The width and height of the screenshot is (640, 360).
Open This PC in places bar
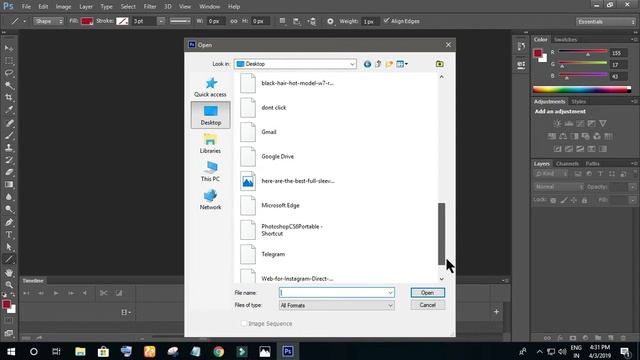pyautogui.click(x=210, y=172)
